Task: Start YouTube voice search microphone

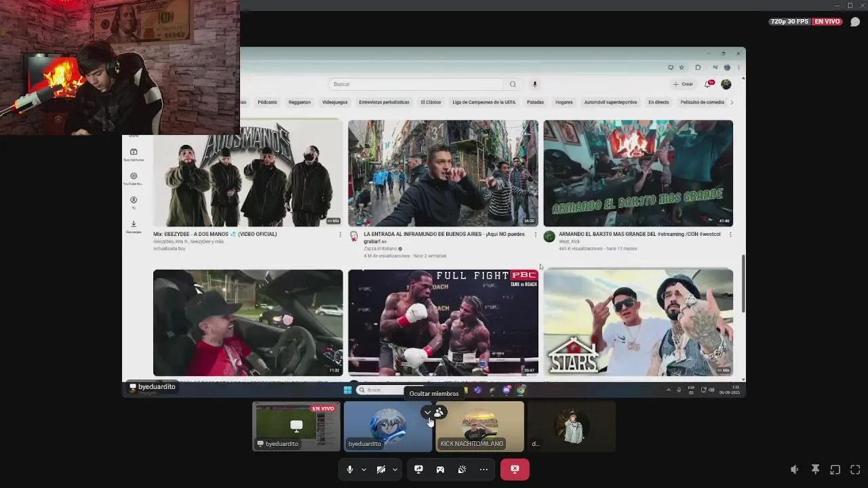Action: [534, 84]
